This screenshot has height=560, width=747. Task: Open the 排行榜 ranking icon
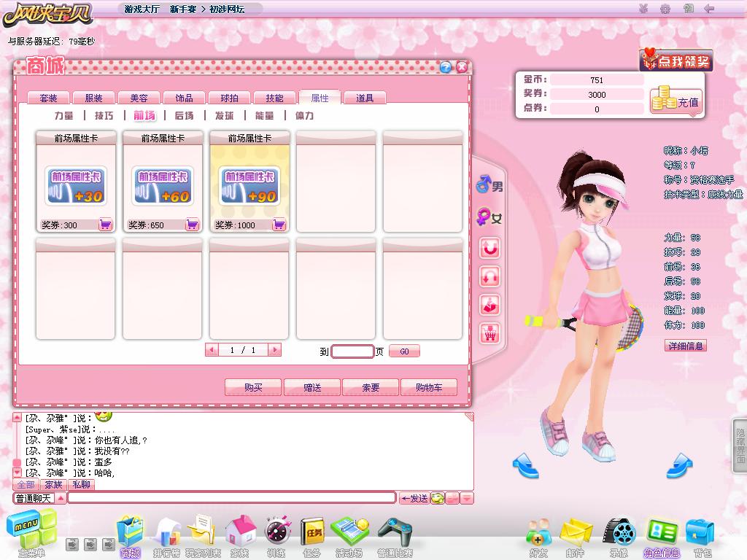pyautogui.click(x=167, y=536)
